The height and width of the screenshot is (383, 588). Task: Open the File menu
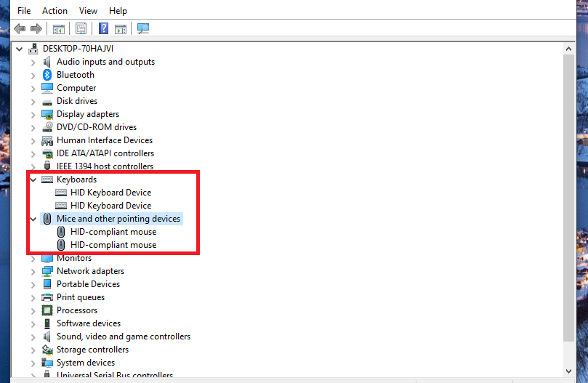pyautogui.click(x=24, y=11)
